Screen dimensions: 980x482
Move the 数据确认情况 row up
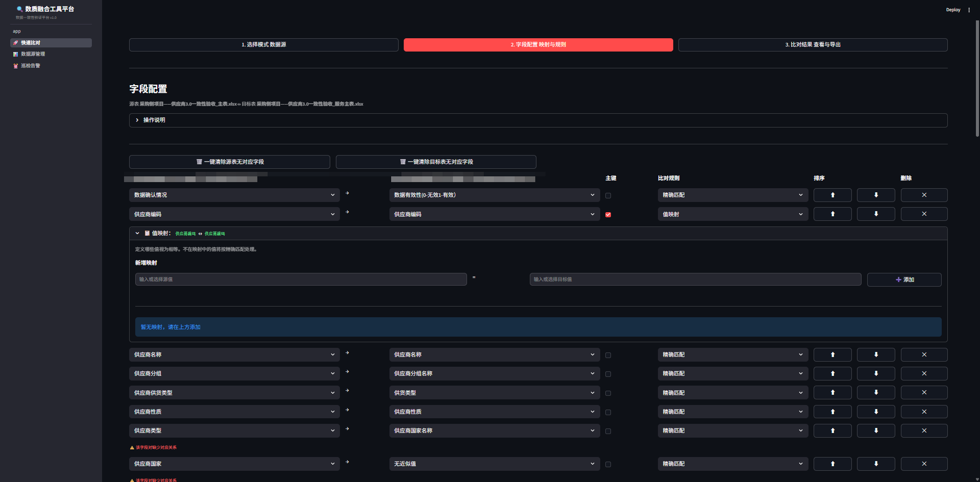click(832, 195)
